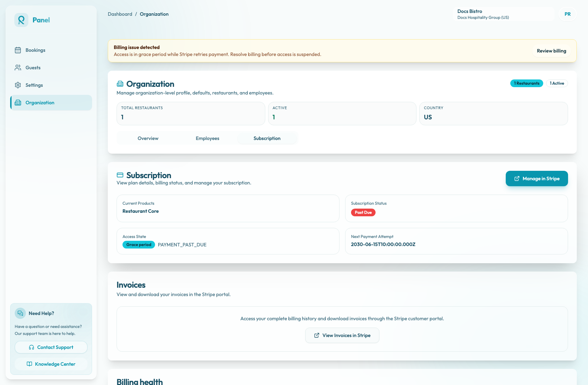Click the Settings gear icon
Image resolution: width=588 pixels, height=385 pixels.
pos(18,85)
